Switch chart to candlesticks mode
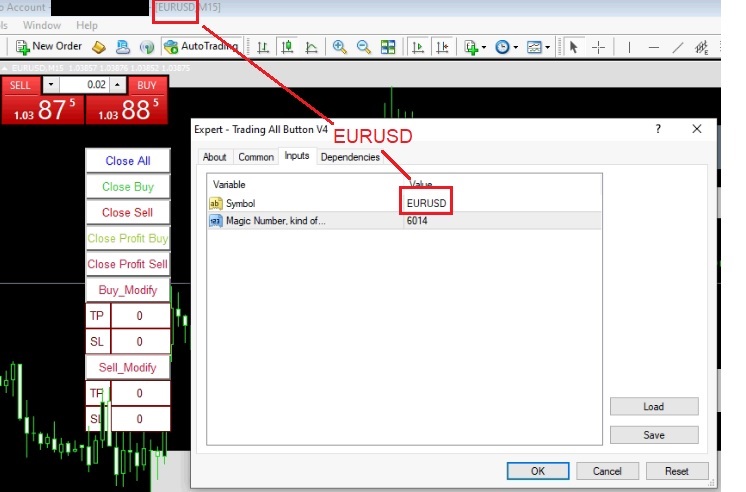 [287, 47]
